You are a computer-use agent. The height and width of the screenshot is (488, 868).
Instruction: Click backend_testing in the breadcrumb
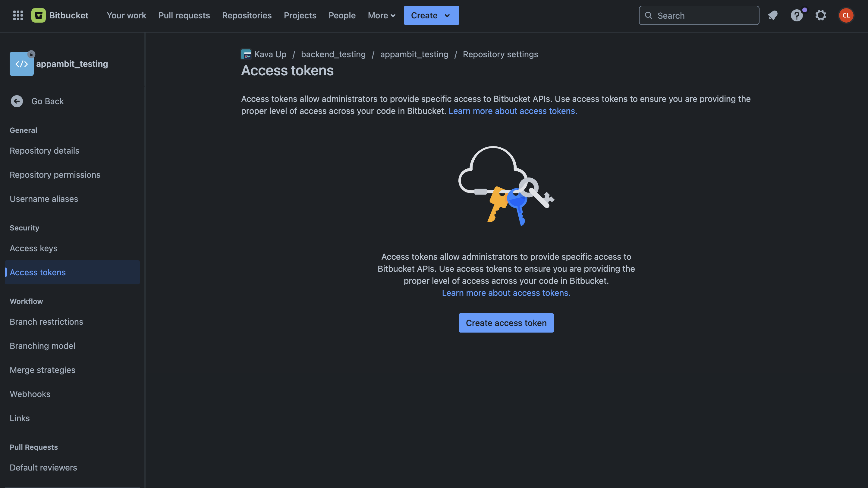point(333,54)
